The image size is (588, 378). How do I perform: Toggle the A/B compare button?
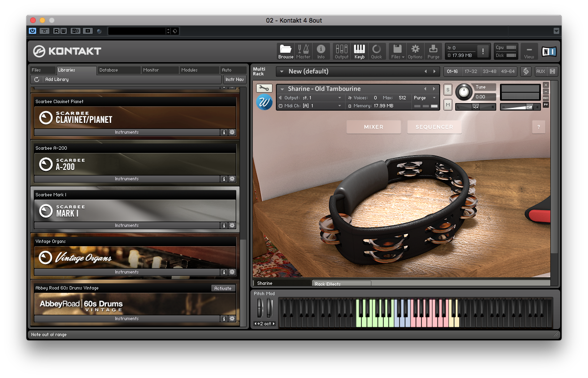tap(75, 31)
